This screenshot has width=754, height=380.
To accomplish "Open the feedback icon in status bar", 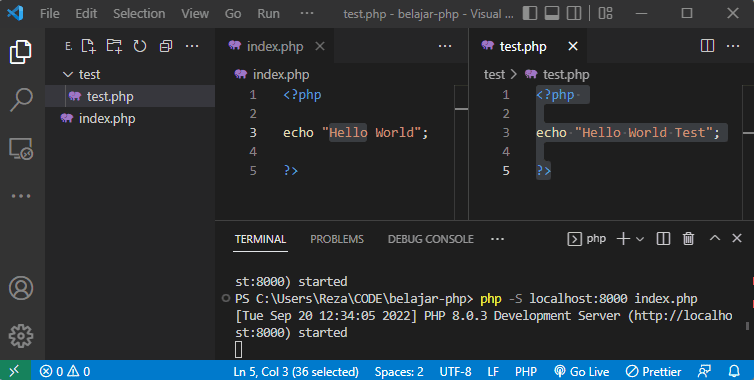I will pos(704,371).
